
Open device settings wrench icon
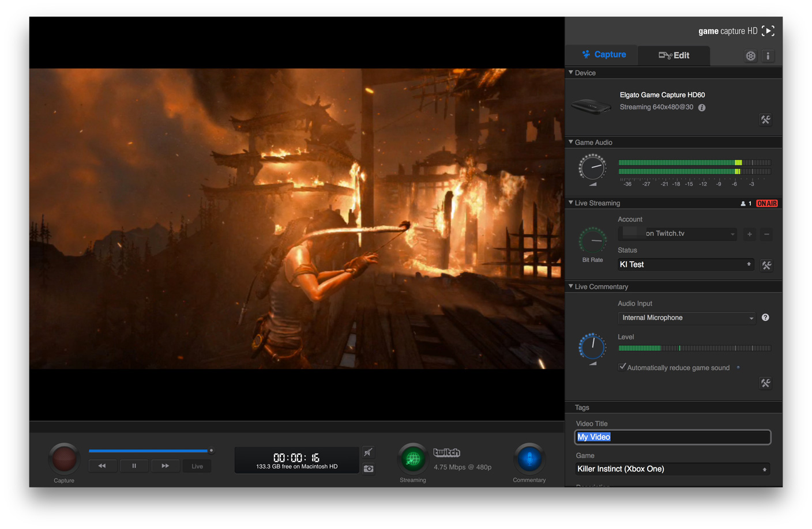[765, 120]
